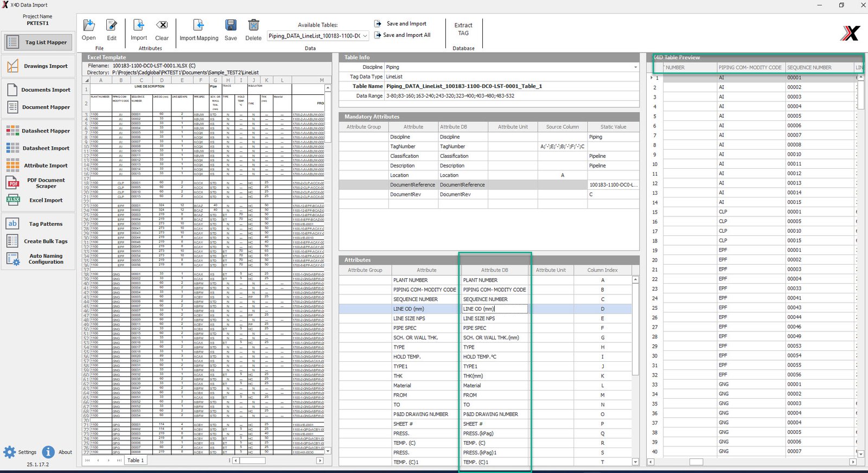Click the Extract TAG button

coord(463,29)
